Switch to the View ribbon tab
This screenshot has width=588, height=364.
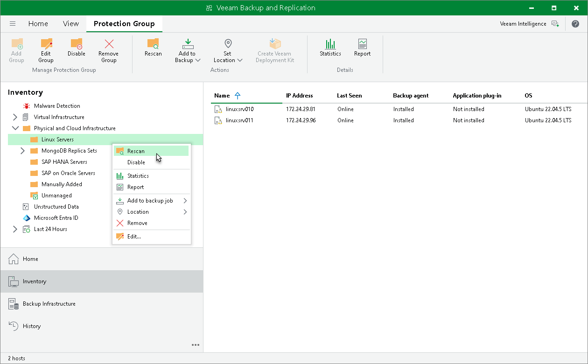(71, 24)
